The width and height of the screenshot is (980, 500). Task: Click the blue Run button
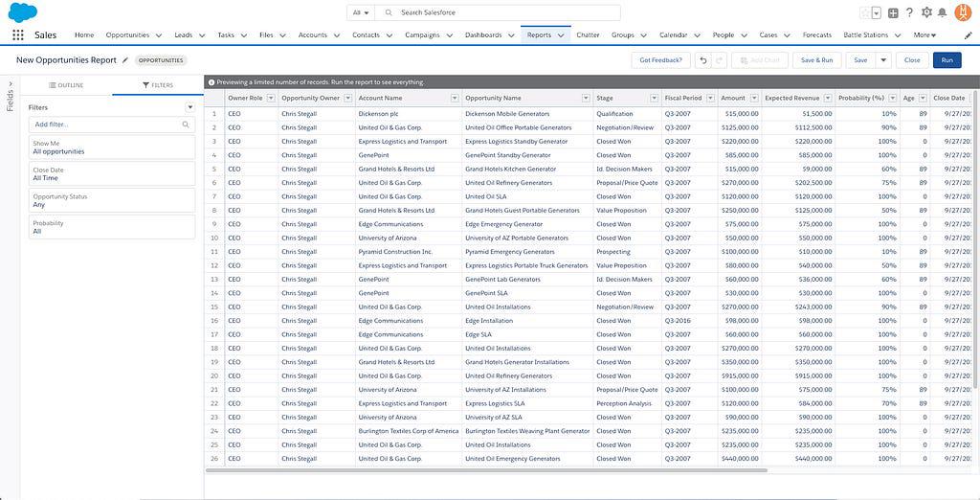[x=947, y=60]
